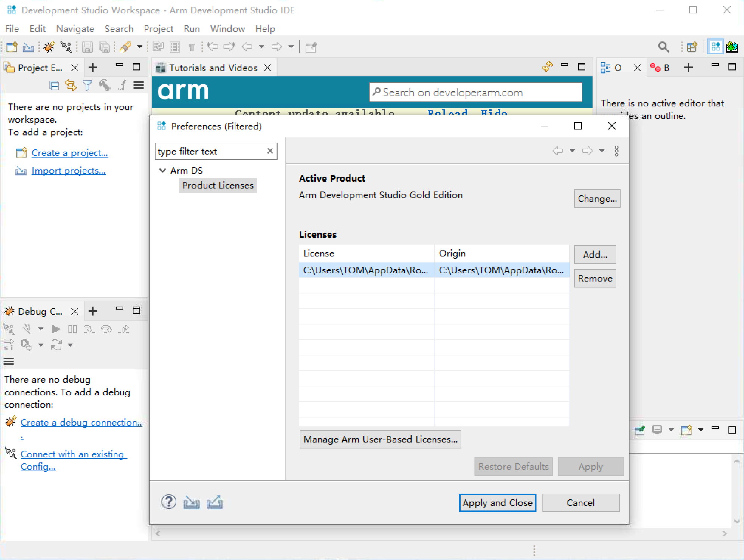Screen dimensions: 744x560
Task: Switch to Development Studio perspective icon
Action: pyautogui.click(x=716, y=47)
